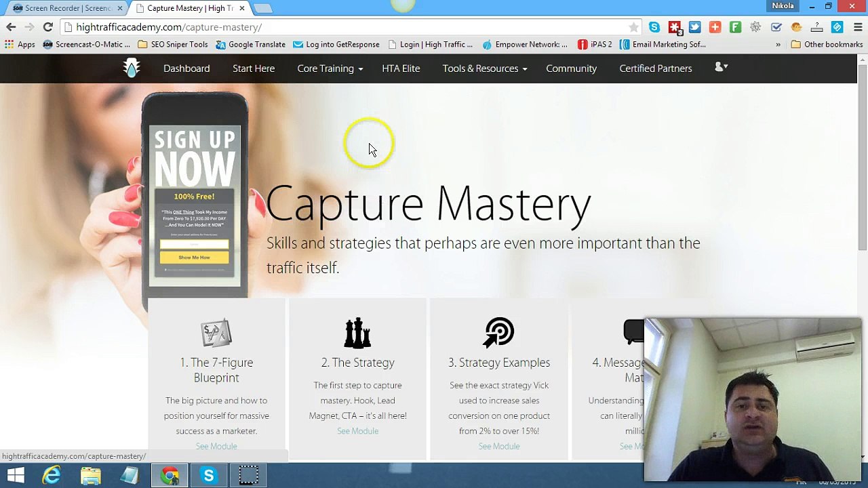
Task: Open the Apps bookmarks shortcut
Action: [20, 45]
